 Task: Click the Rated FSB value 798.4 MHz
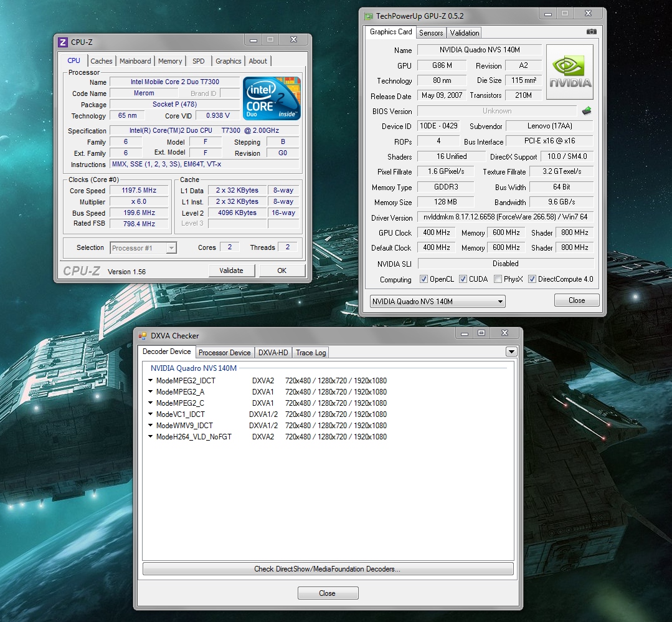click(x=139, y=224)
